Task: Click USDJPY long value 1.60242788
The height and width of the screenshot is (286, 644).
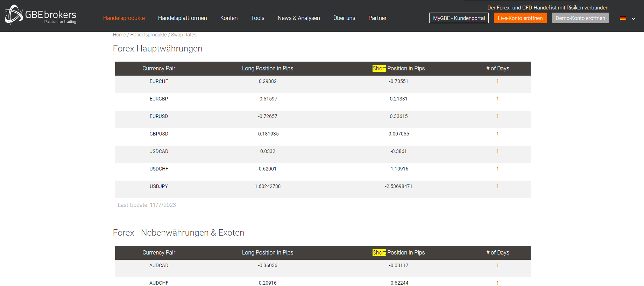Action: tap(268, 186)
